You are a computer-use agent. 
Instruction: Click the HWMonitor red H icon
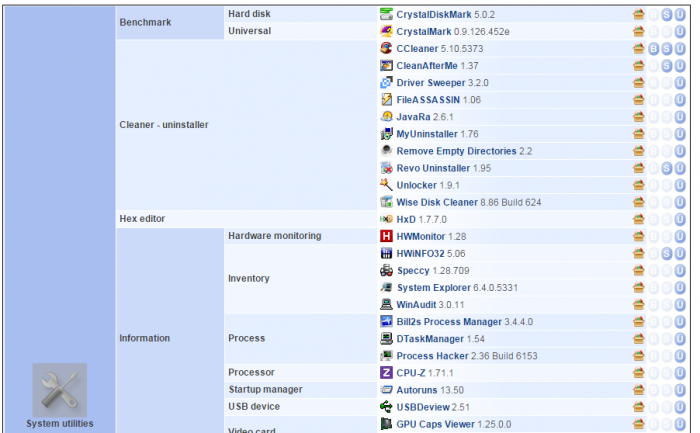386,236
